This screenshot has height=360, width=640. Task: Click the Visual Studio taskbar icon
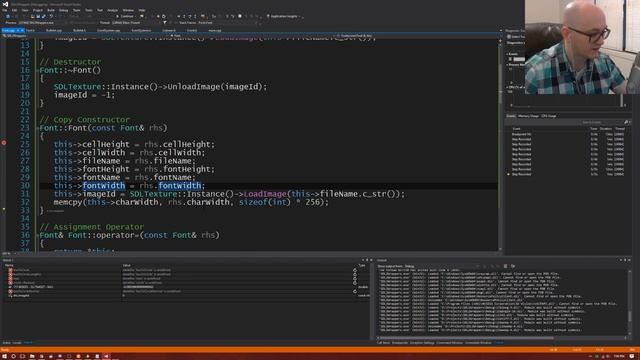[106, 356]
